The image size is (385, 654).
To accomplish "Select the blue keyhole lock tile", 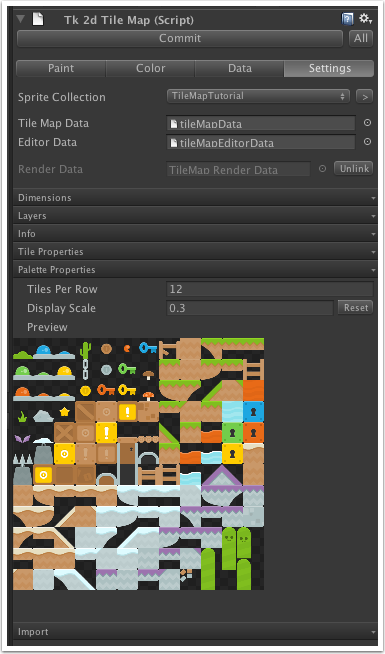I will (x=253, y=411).
